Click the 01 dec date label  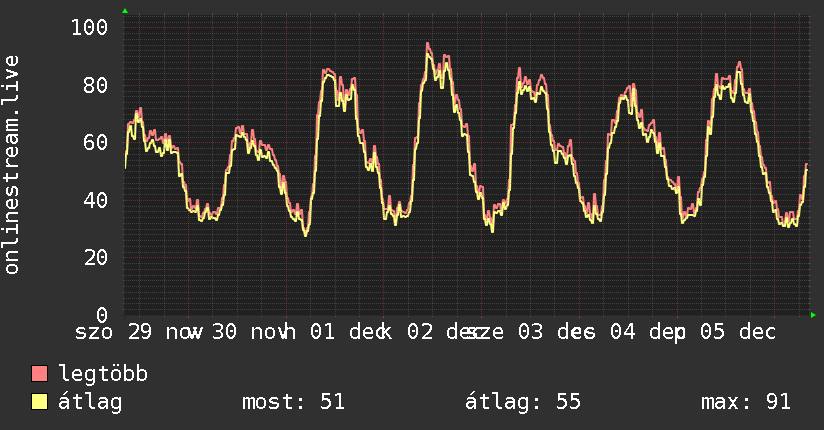(x=345, y=332)
